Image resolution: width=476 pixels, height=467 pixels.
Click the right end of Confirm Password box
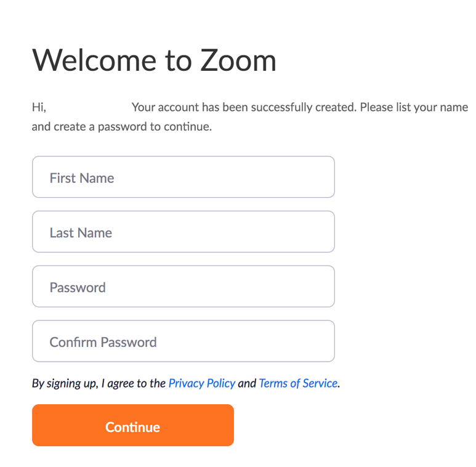pos(320,341)
